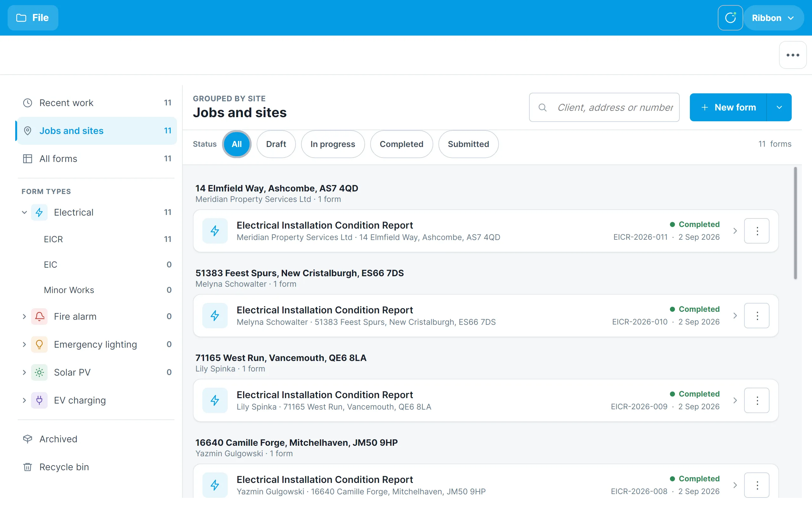
Task: Open the Recycle bin
Action: coord(97,467)
